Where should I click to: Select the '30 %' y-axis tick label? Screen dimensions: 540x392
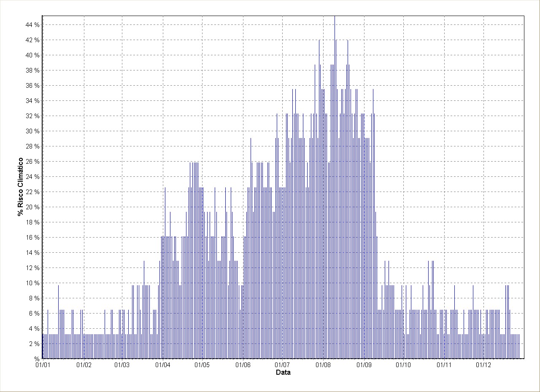pos(32,131)
